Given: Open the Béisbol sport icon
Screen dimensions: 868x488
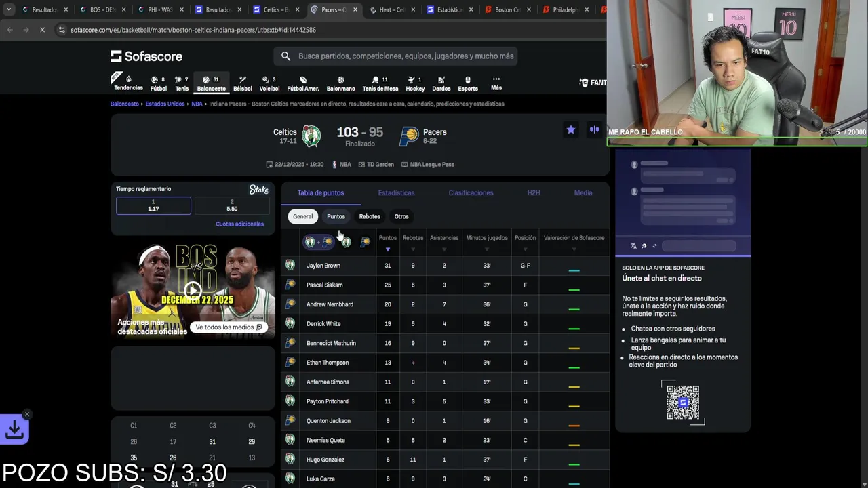Looking at the screenshot, I should (x=242, y=83).
